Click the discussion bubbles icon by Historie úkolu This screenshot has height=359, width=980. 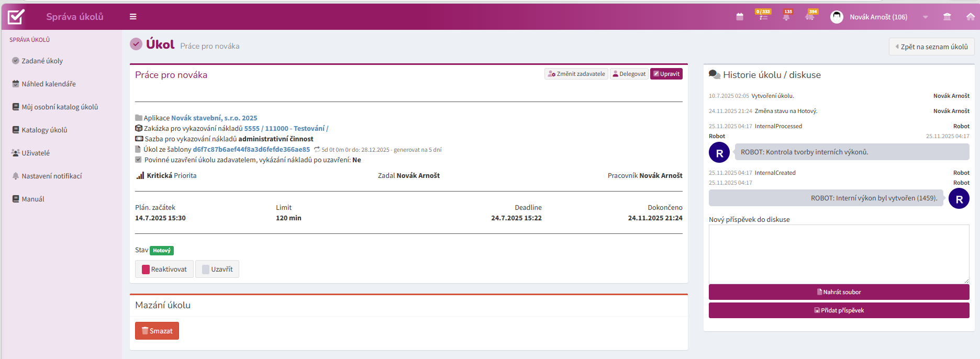click(715, 74)
